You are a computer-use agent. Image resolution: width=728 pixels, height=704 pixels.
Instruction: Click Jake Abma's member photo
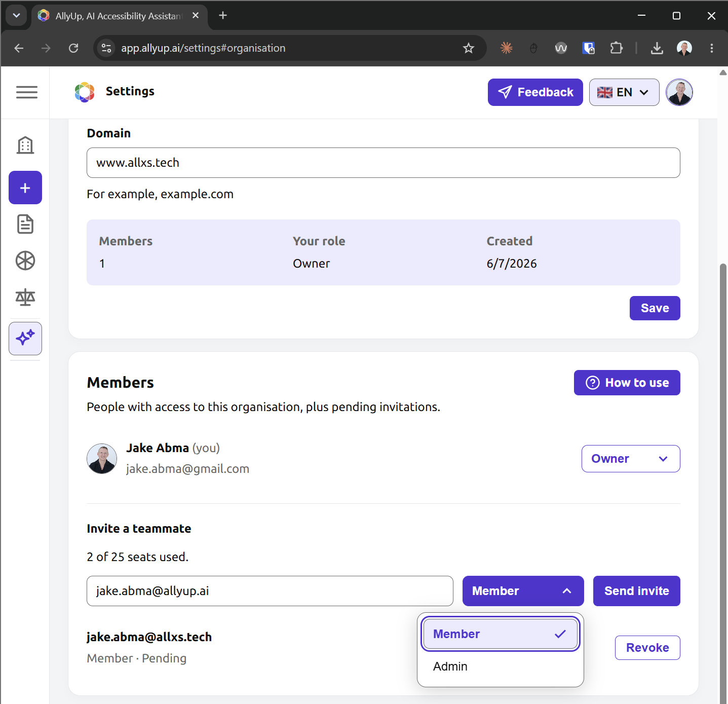pos(102,459)
